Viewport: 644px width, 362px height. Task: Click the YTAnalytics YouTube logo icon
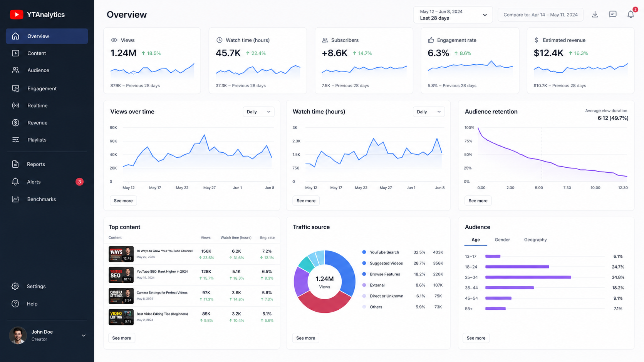pyautogui.click(x=16, y=15)
